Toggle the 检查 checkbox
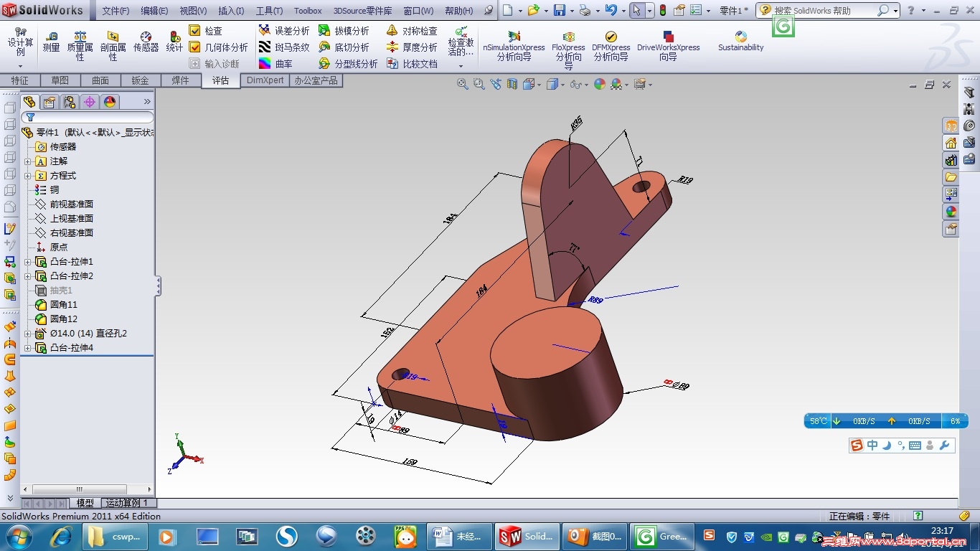The width and height of the screenshot is (980, 551). (195, 31)
